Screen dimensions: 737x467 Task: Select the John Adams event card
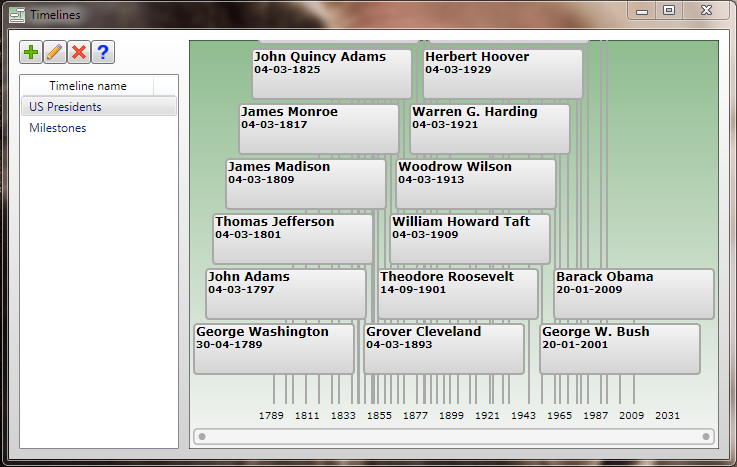coord(286,294)
